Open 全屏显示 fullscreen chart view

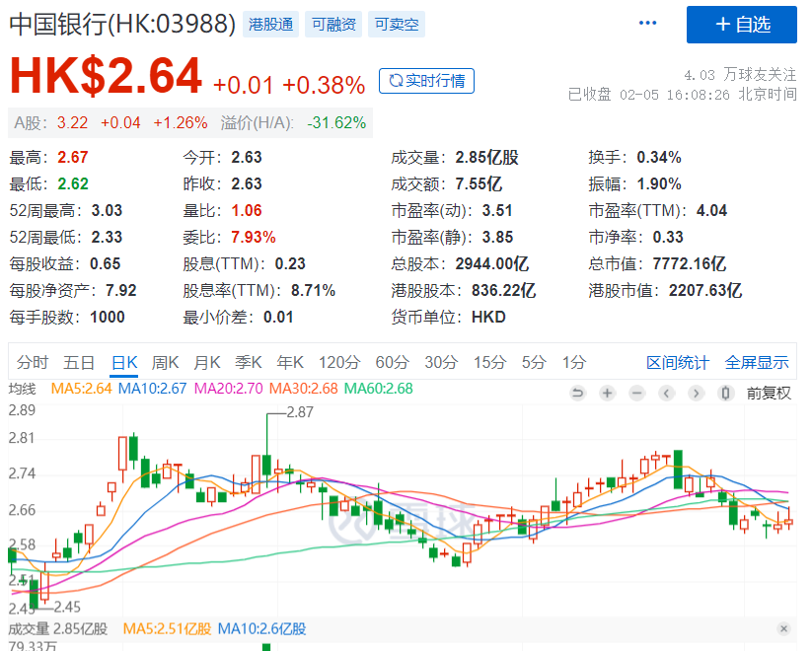coord(757,362)
